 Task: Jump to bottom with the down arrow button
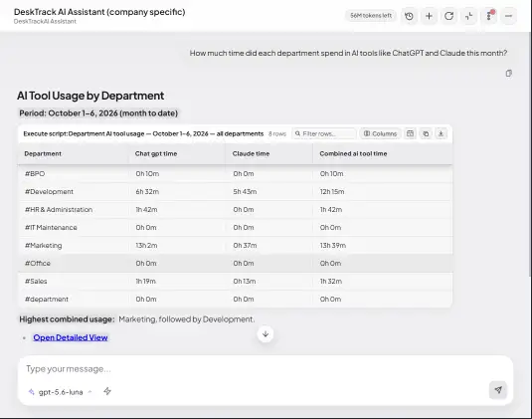point(266,334)
